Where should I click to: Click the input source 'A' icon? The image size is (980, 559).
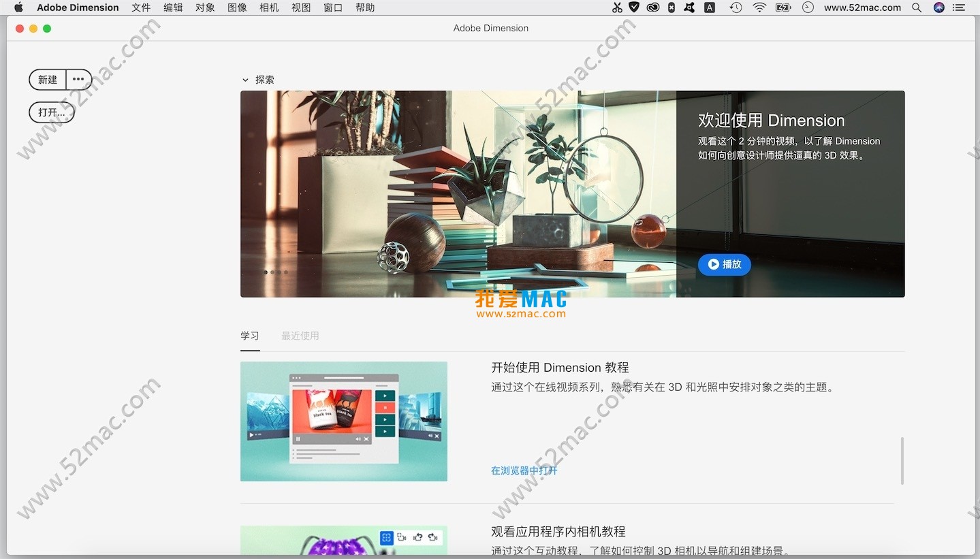click(x=710, y=7)
